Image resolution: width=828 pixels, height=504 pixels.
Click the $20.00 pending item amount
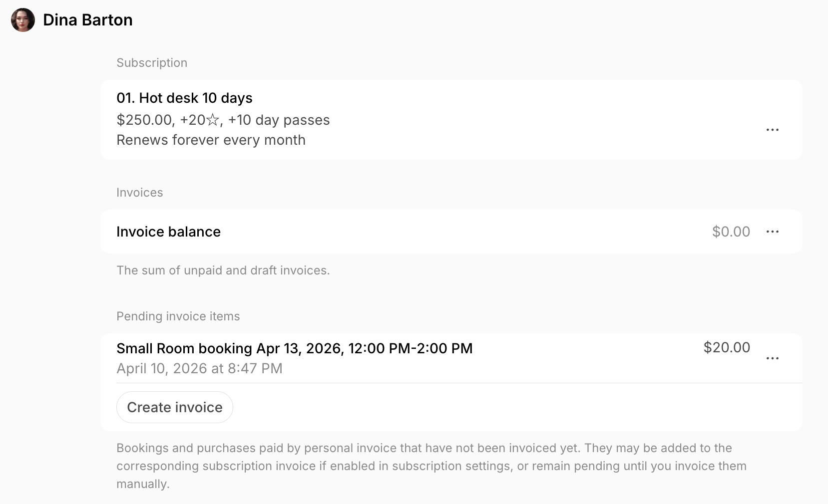pos(727,347)
